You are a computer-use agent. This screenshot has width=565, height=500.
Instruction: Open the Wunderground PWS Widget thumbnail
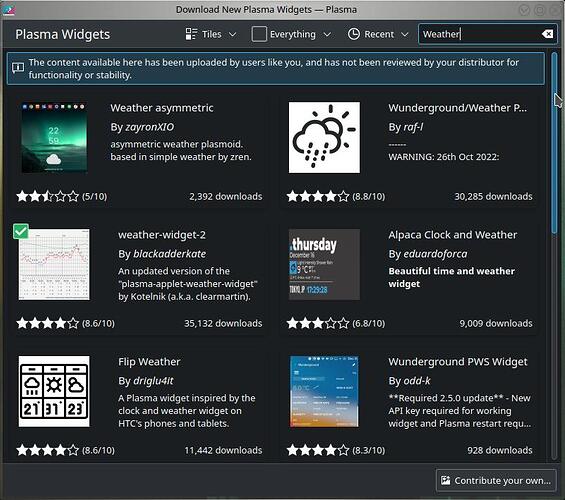click(x=324, y=391)
